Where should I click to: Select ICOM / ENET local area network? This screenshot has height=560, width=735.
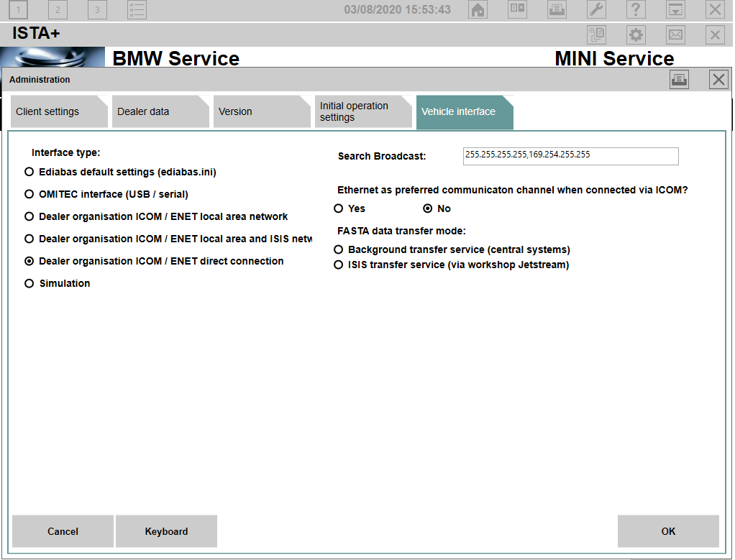[156, 216]
